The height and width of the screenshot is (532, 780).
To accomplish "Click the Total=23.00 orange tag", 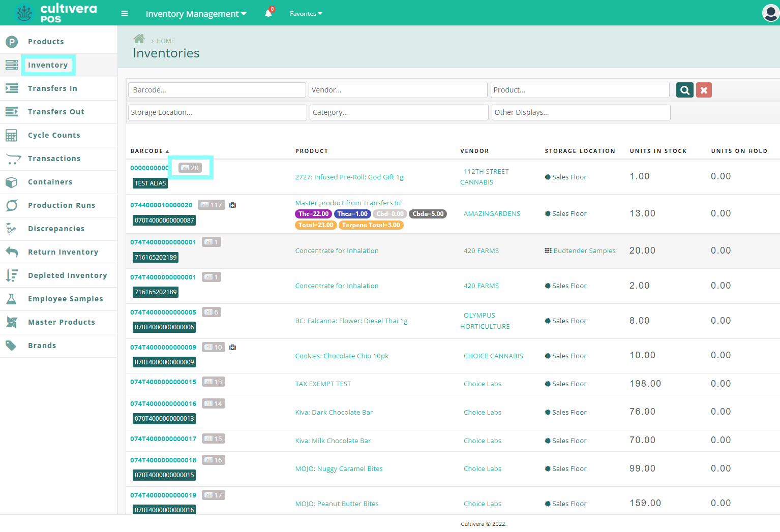I will (x=316, y=225).
